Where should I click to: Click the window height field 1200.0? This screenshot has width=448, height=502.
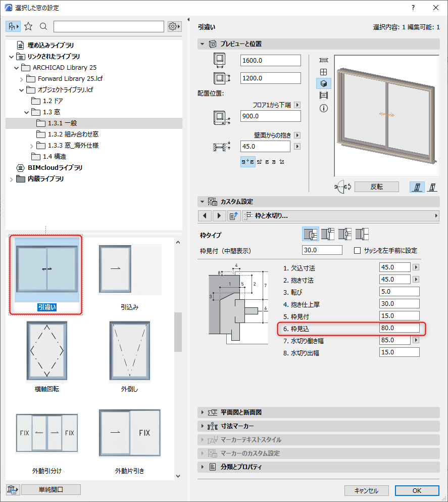(271, 78)
